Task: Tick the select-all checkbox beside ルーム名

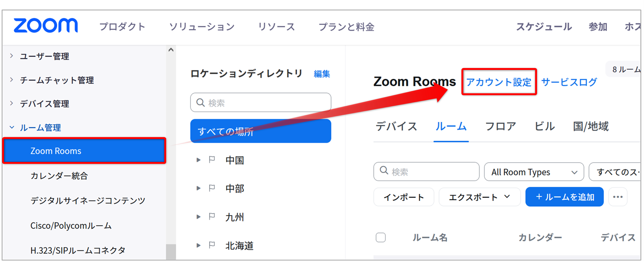Action: click(381, 237)
